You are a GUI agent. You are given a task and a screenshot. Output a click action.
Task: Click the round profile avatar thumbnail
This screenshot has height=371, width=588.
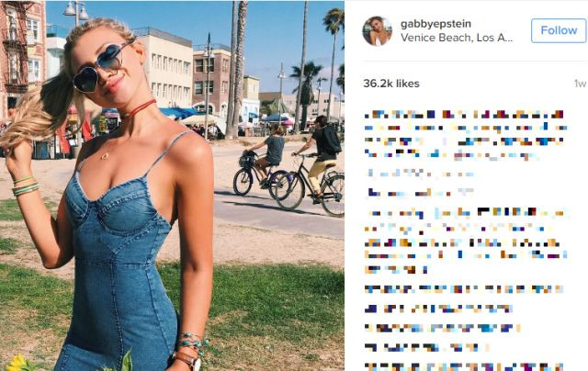coord(378,30)
